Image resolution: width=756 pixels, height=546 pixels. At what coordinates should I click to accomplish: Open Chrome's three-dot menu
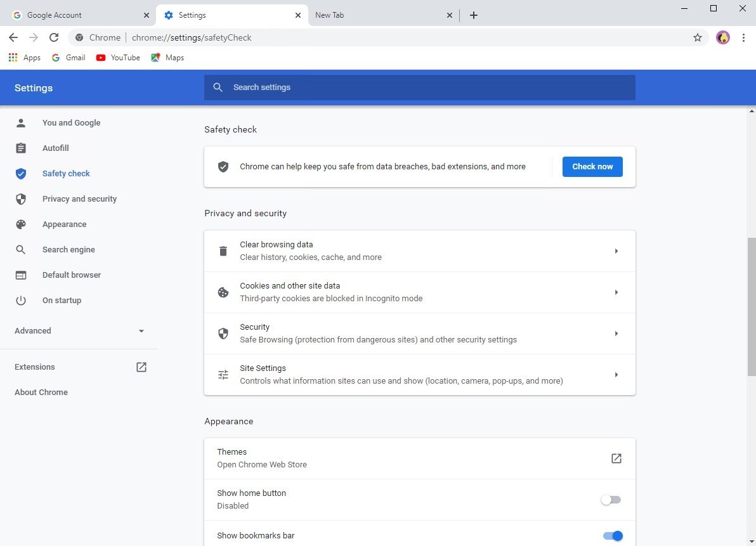743,37
